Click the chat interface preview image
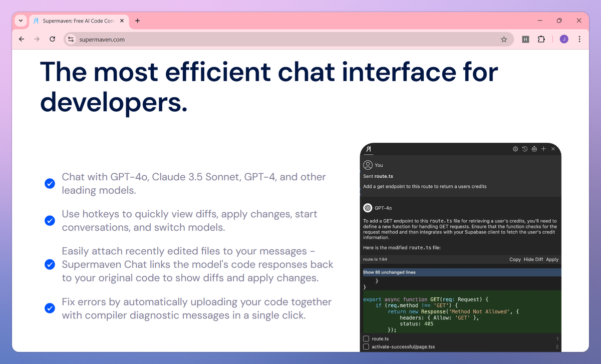Image resolution: width=601 pixels, height=364 pixels. tap(461, 247)
